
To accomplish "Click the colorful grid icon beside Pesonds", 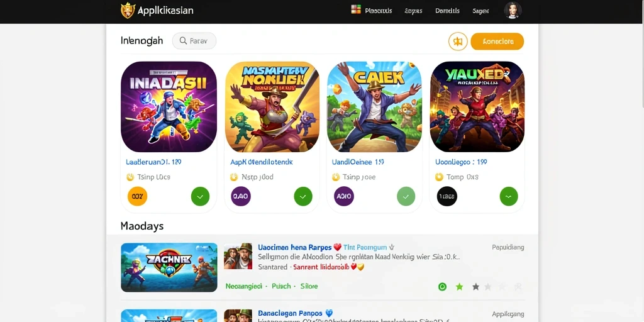I will click(x=356, y=10).
